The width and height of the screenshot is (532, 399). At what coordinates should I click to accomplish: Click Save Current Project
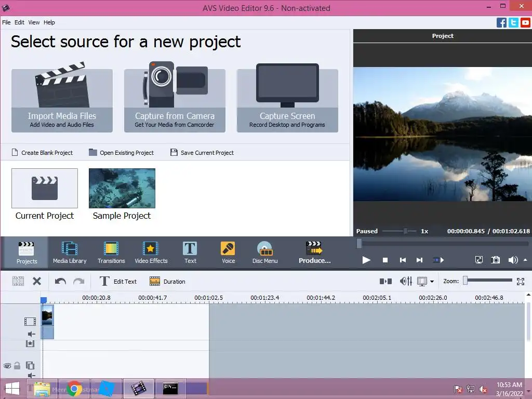click(202, 153)
